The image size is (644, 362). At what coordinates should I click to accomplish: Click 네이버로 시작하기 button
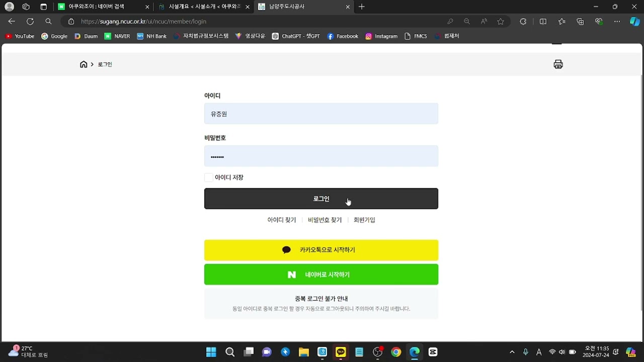pos(321,275)
